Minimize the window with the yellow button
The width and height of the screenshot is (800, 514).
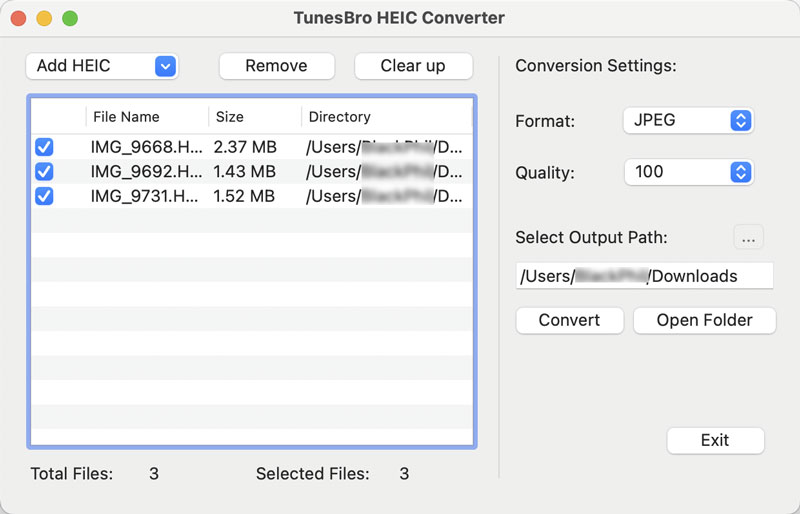tap(44, 18)
